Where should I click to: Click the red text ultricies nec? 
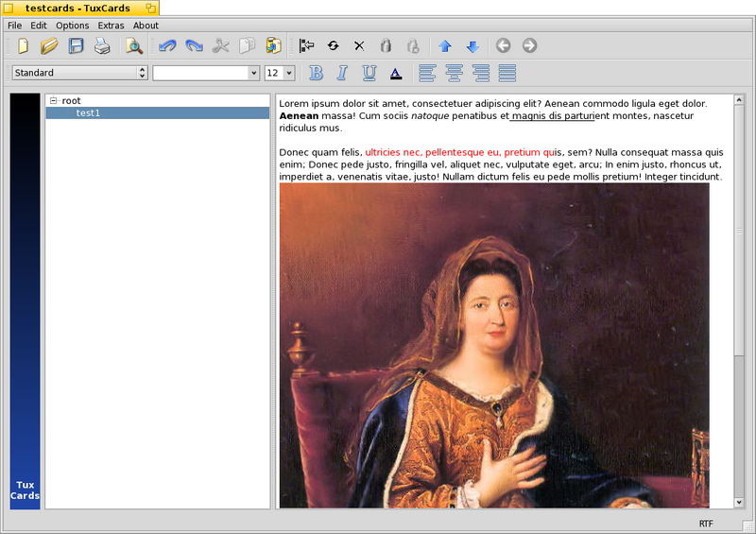393,152
